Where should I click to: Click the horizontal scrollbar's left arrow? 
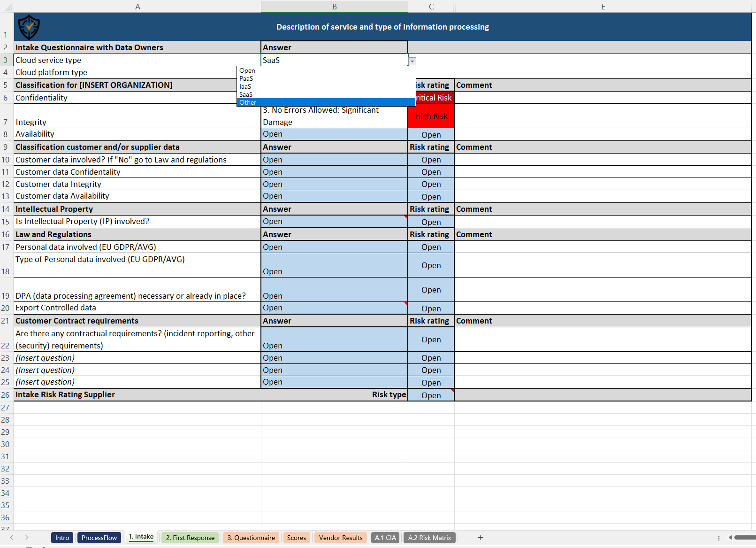tap(730, 537)
